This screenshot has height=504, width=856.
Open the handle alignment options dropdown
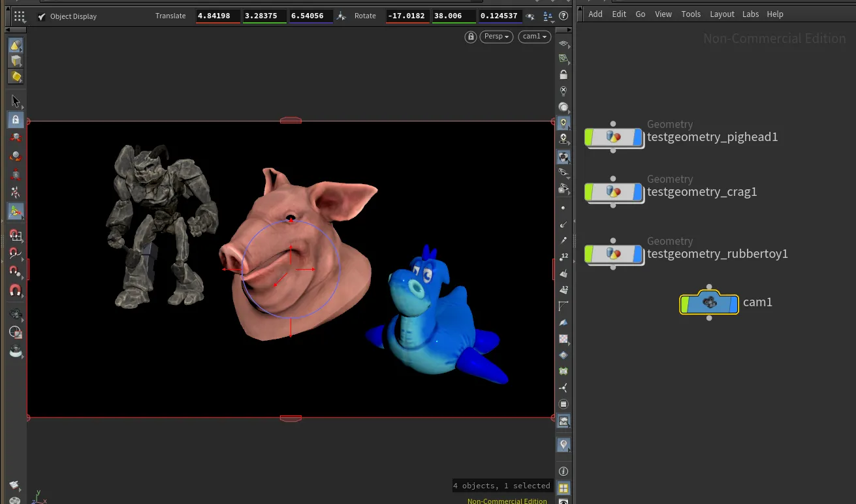(x=547, y=16)
